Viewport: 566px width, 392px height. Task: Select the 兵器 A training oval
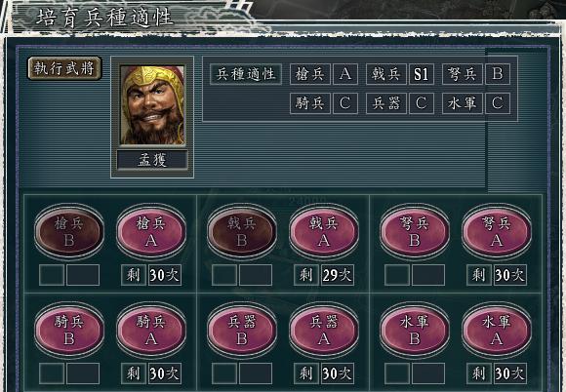pyautogui.click(x=324, y=330)
